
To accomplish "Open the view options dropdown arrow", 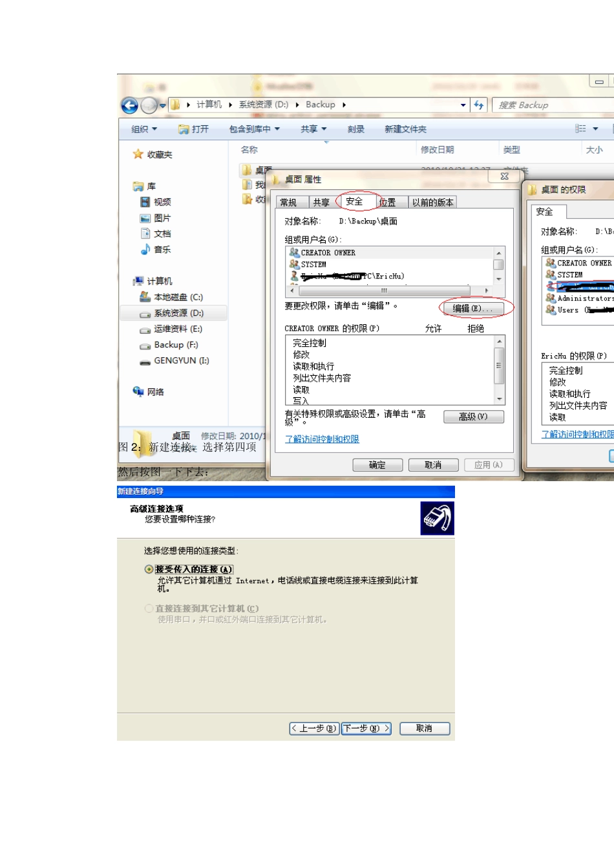I will (595, 129).
